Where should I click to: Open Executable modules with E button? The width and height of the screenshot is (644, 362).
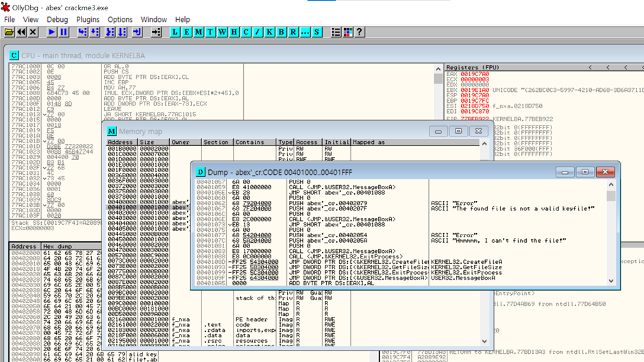tap(187, 32)
